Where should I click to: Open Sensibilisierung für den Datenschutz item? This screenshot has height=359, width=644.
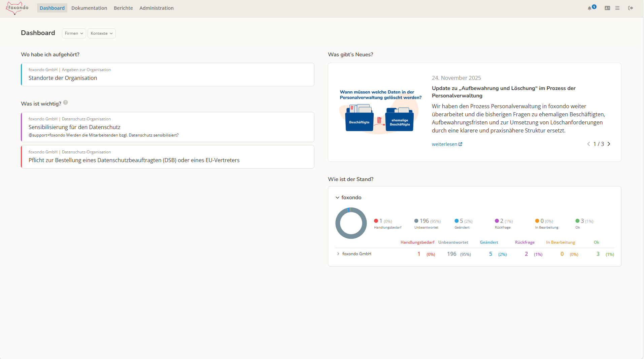point(168,127)
